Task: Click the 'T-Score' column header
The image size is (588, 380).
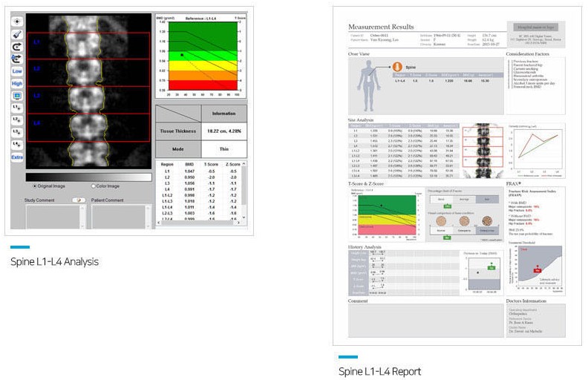Action: click(x=211, y=165)
